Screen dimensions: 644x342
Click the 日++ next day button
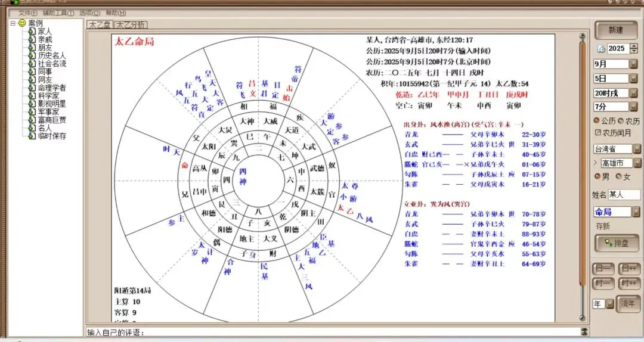click(629, 269)
